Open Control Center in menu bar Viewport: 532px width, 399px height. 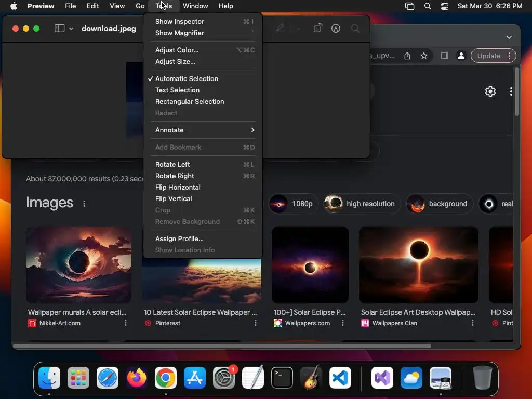(x=445, y=6)
